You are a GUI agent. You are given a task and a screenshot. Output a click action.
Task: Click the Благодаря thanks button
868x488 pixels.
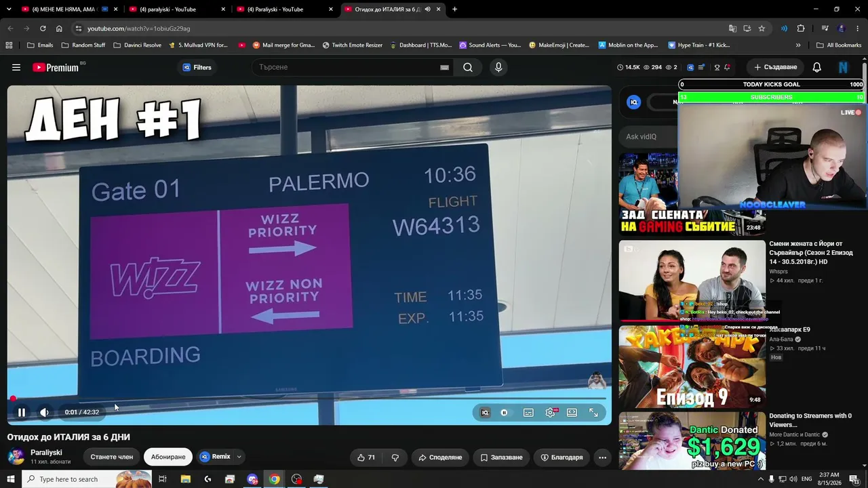(x=561, y=457)
